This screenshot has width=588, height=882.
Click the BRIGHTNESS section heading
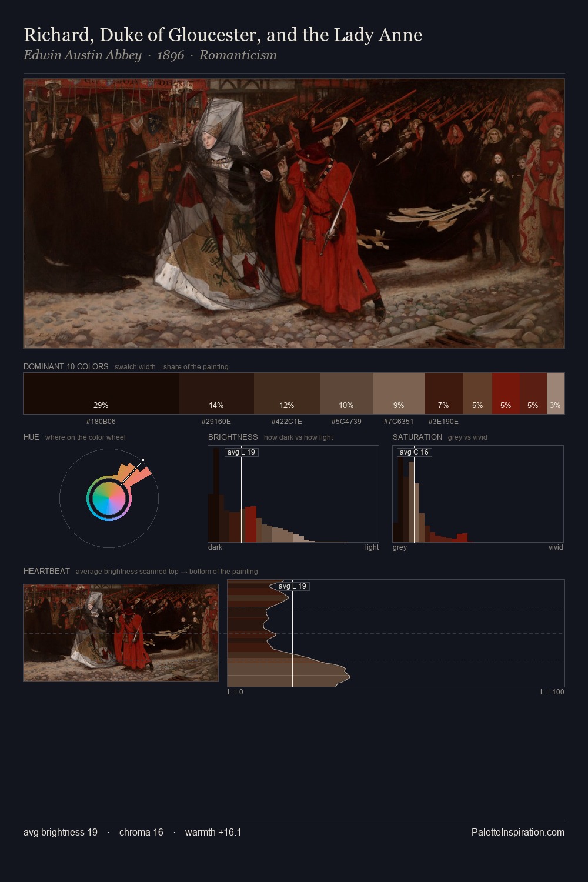[233, 437]
